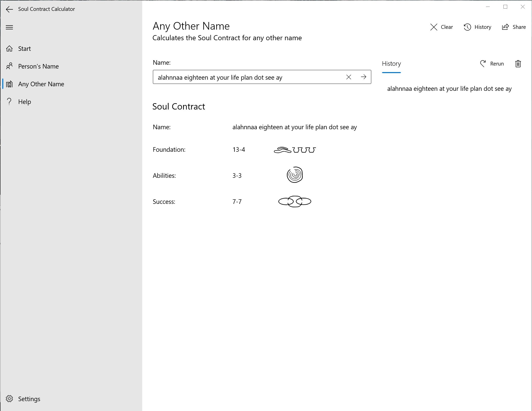The width and height of the screenshot is (532, 411).
Task: Click the back arrow icon
Action: point(9,9)
